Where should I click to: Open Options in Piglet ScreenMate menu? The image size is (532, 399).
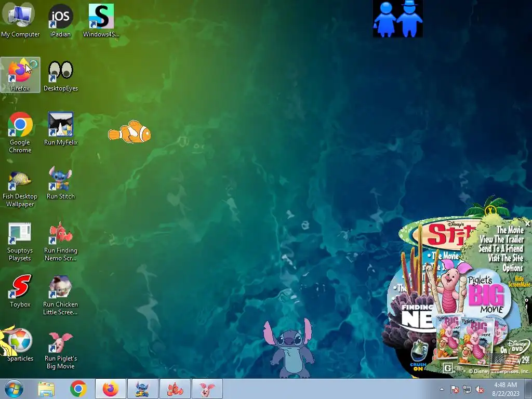click(x=513, y=268)
